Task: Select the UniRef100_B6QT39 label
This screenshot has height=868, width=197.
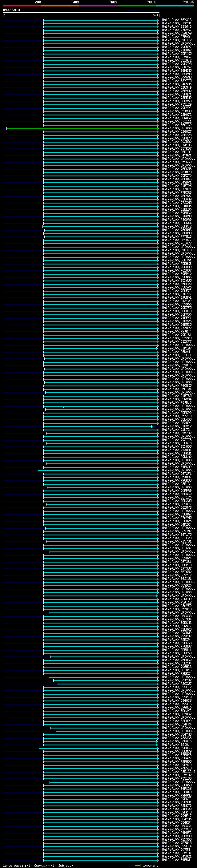Action: tap(177, 125)
